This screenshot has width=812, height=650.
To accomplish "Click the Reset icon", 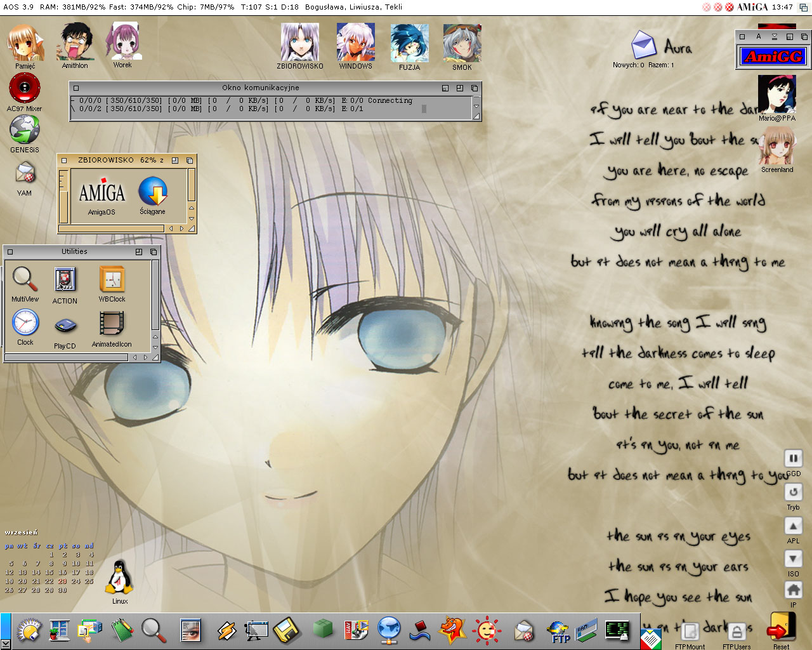I will coord(781,627).
